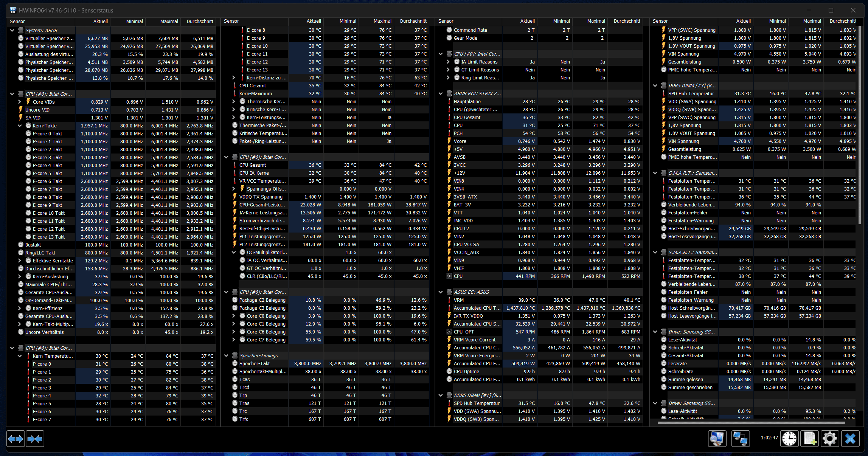
Task: Select the CPU-Gesamt-Leistung power row
Action: [x=262, y=205]
